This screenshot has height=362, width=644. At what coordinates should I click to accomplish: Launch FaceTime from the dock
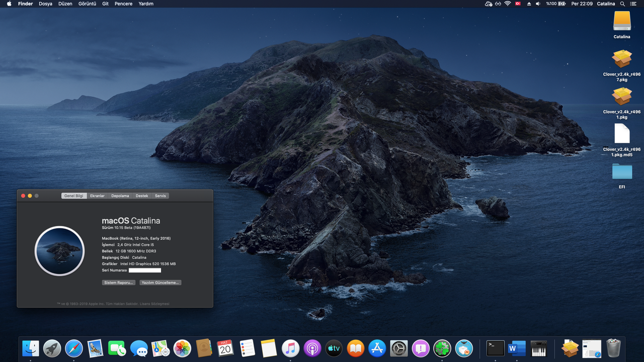click(117, 348)
